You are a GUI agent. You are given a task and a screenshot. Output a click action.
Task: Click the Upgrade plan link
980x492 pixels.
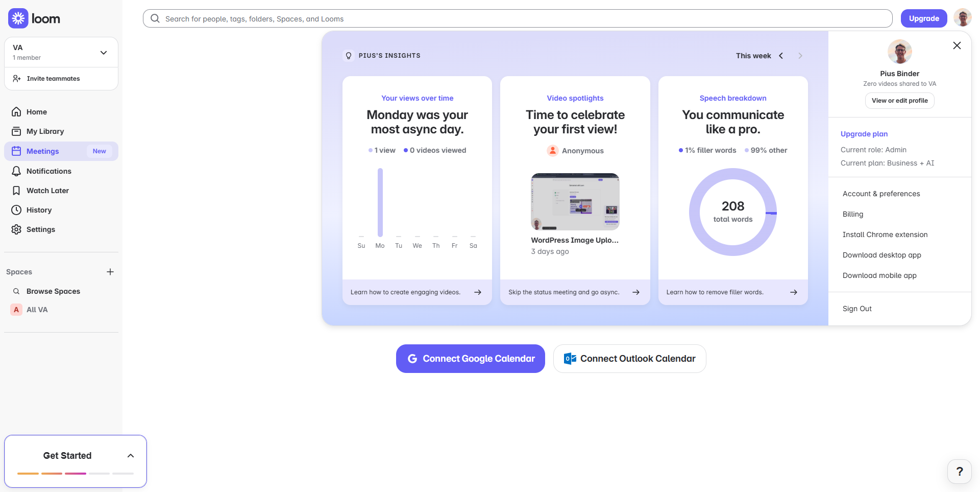864,134
